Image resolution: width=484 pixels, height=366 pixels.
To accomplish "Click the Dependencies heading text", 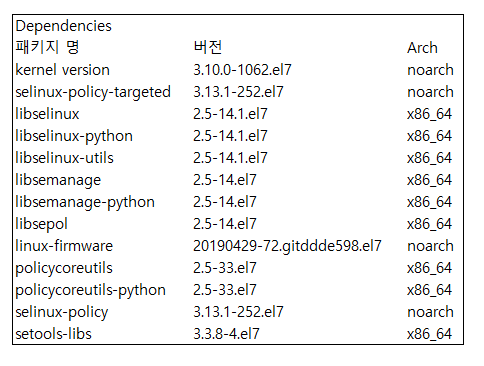I will [x=63, y=26].
